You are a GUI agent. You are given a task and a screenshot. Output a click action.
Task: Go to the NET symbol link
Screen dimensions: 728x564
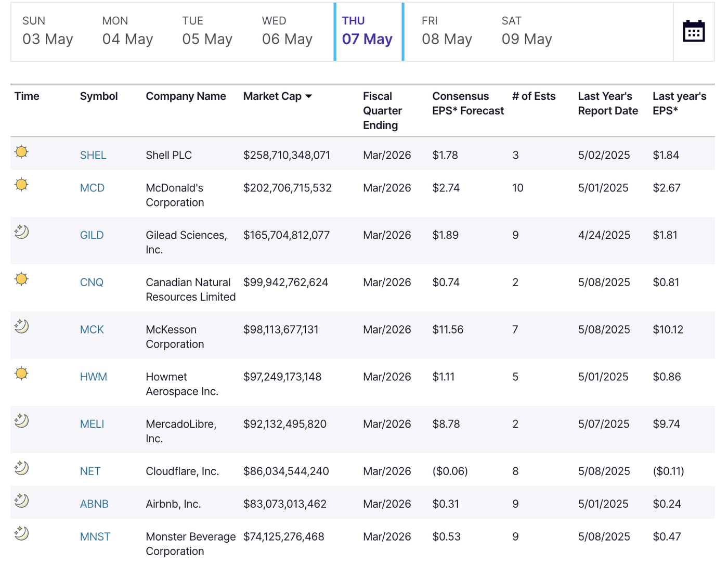[x=90, y=471]
